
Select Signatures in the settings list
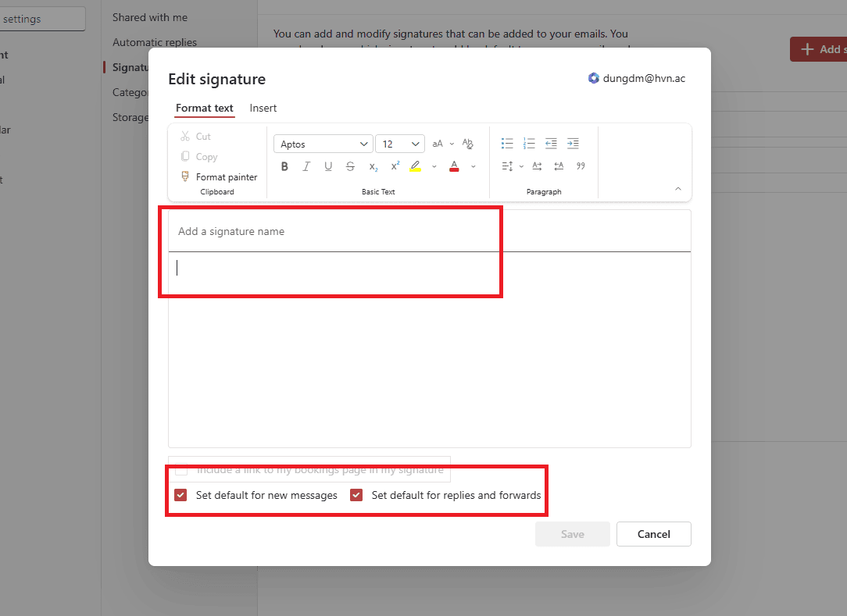130,67
